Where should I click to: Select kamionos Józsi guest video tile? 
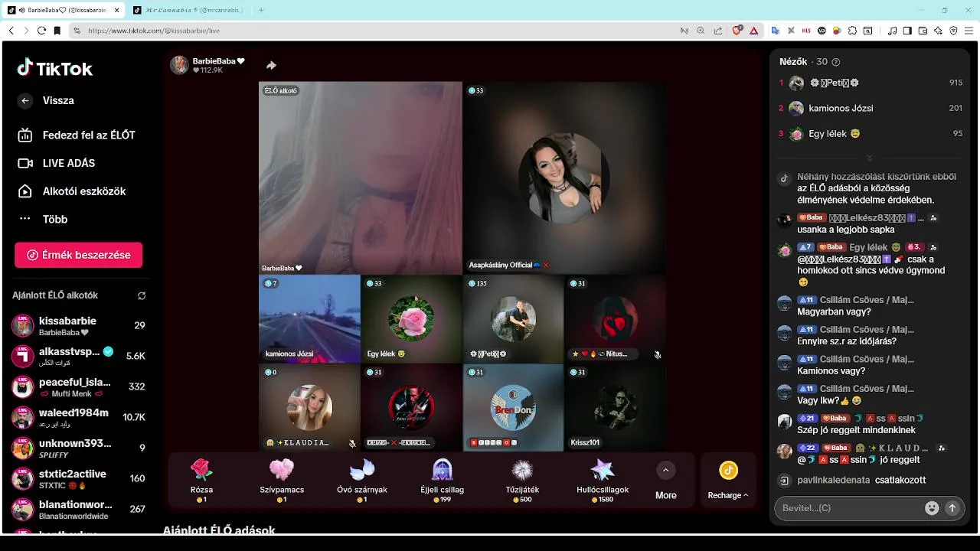309,318
